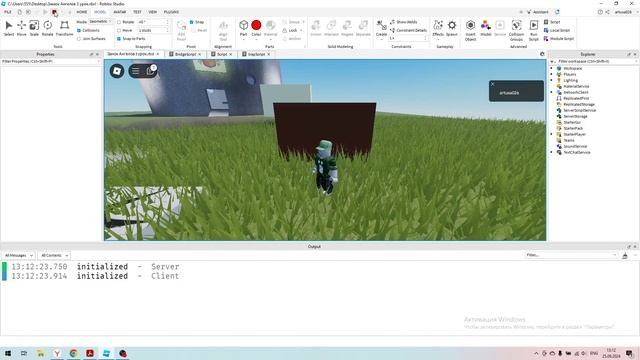Image resolution: width=640 pixels, height=360 pixels.
Task: Open the hamburger menu in the game viewport
Action: pyautogui.click(x=136, y=71)
